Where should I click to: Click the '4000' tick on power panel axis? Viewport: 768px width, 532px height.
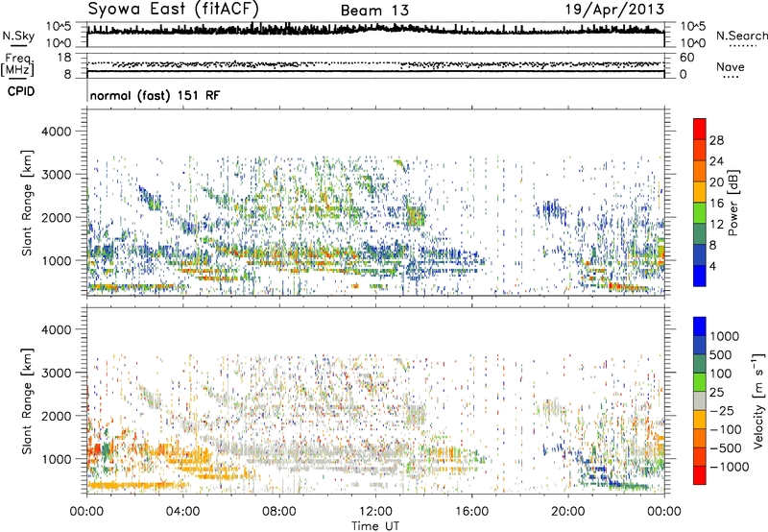57,132
